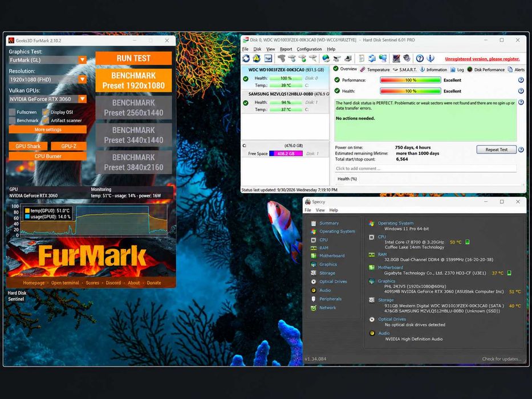Image resolution: width=532 pixels, height=399 pixels.
Task: Open the RAM section in Speccy sidebar
Action: 324,248
